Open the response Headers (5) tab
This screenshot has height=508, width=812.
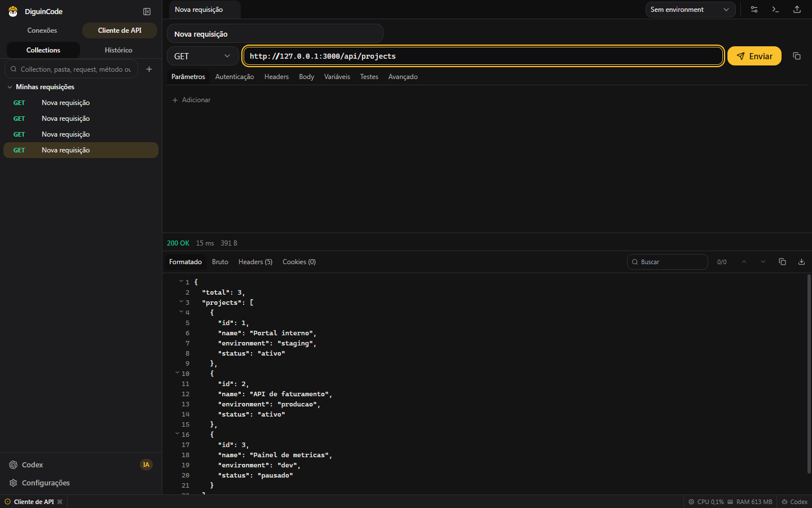point(255,262)
